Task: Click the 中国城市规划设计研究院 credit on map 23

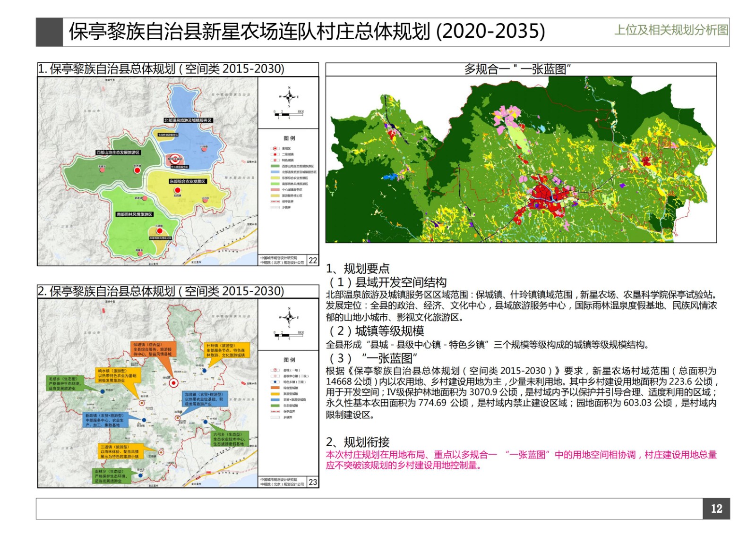Action: tap(279, 480)
